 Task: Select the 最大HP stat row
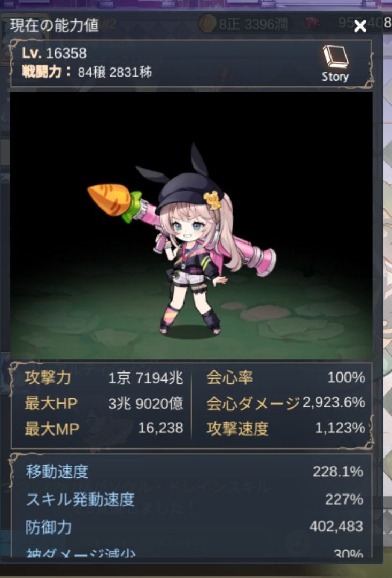click(x=104, y=404)
